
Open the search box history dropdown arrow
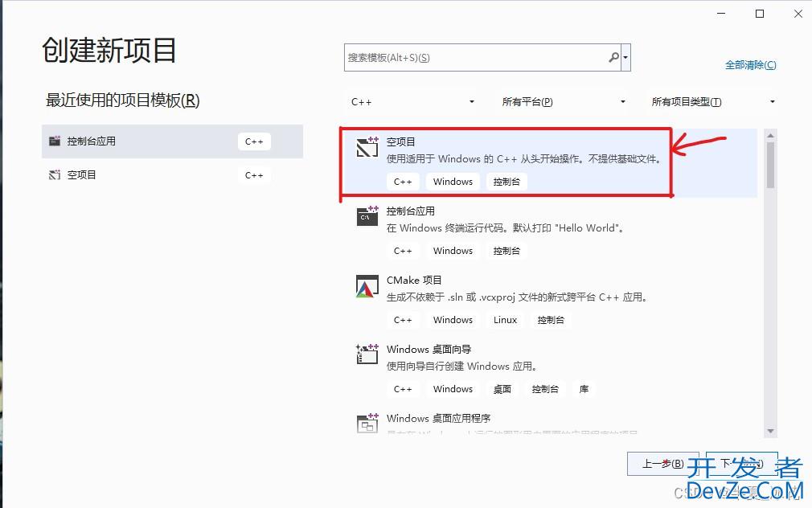coord(625,58)
